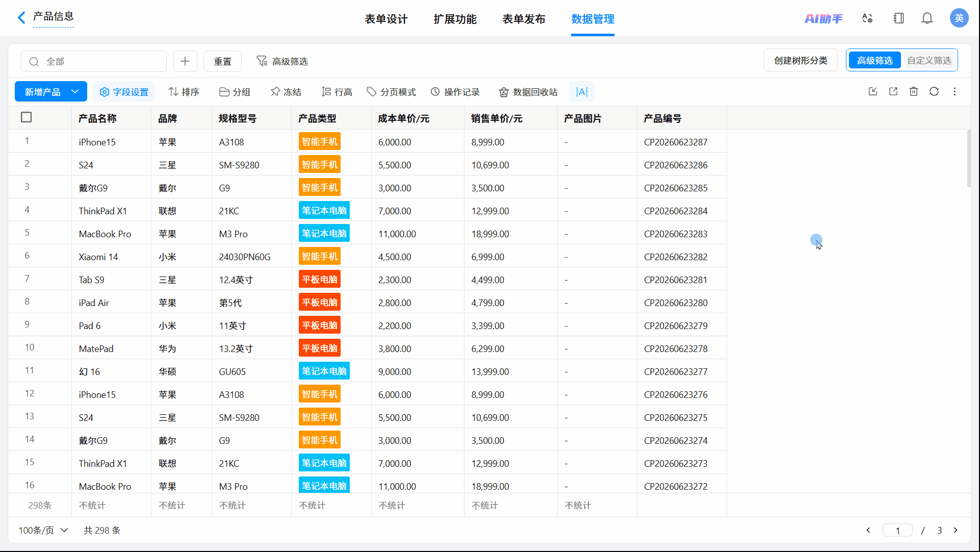Screen dimensions: 980x552
Task: Open 数据回收站 data recycle bin
Action: coord(528,92)
